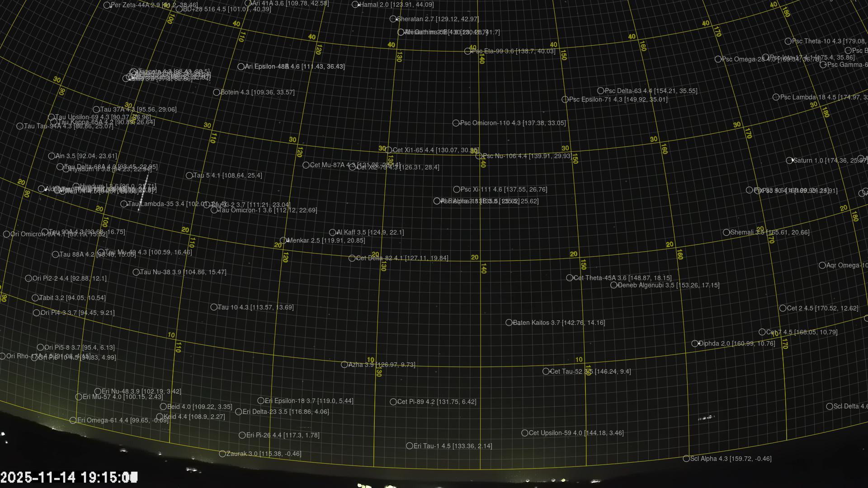
Task: Click the Cet Upsilon-59 label text
Action: coord(576,433)
